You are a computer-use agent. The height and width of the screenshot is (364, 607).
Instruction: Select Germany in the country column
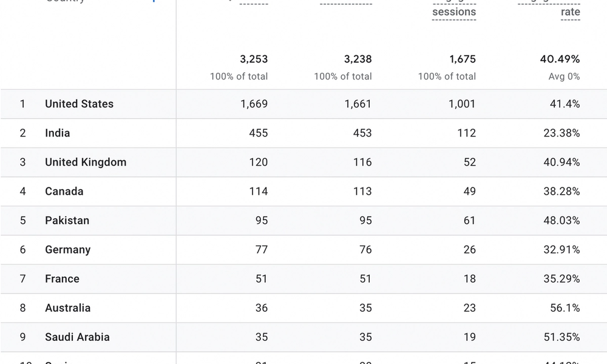tap(68, 249)
